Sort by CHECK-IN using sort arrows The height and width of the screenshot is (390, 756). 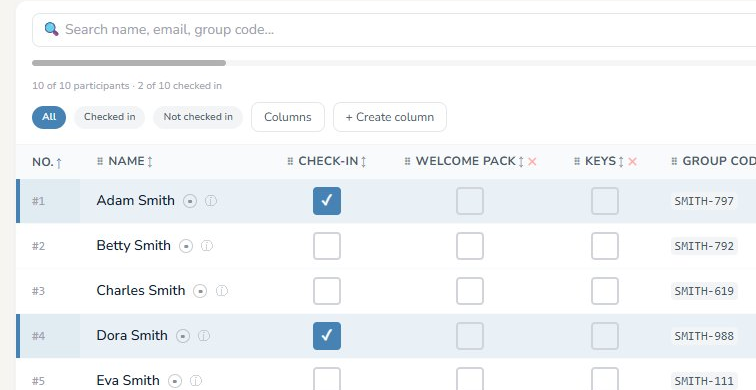pyautogui.click(x=364, y=161)
